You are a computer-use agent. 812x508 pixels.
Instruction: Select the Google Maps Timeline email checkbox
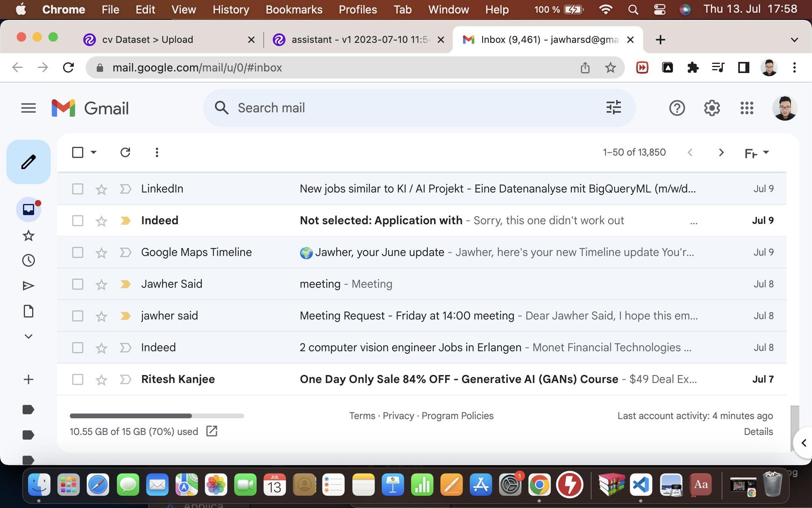pyautogui.click(x=78, y=252)
